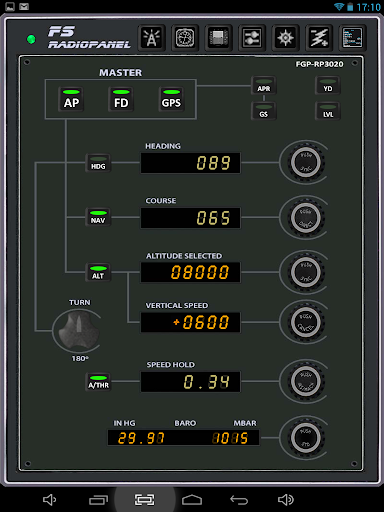Click the HEADING adjustment knob
Viewport: 384px width, 512px height.
tap(306, 162)
